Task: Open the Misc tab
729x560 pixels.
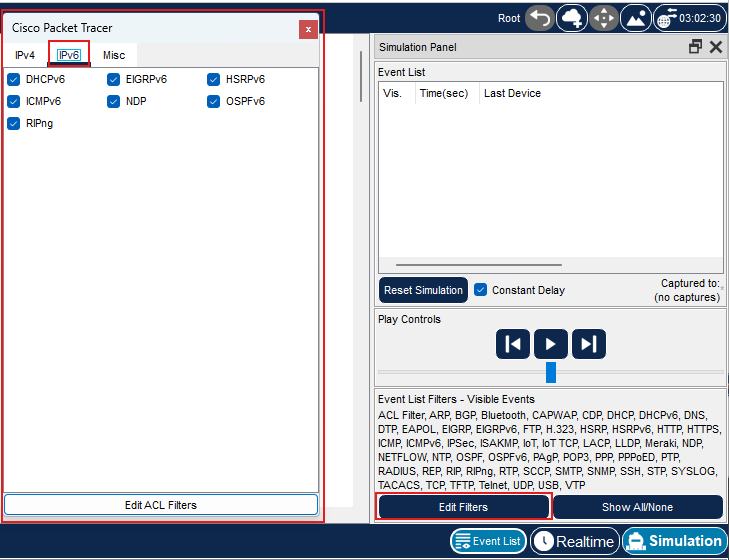Action: coord(114,55)
